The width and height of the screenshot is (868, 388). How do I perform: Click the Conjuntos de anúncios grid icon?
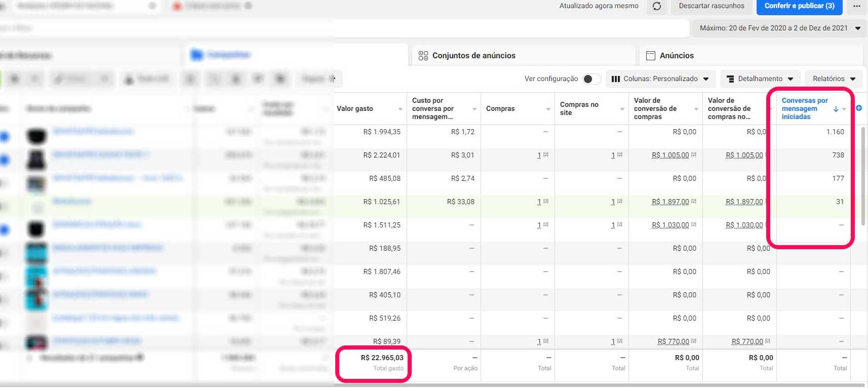[423, 56]
